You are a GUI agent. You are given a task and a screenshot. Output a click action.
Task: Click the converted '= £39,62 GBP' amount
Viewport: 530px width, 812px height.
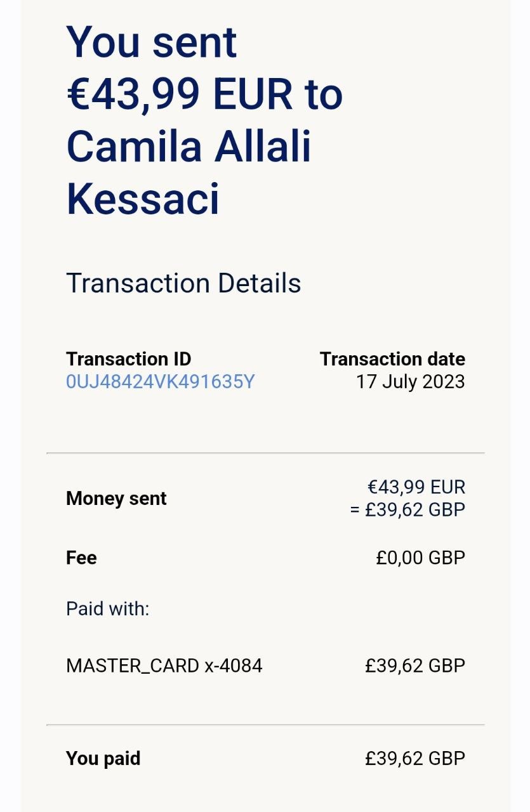(407, 509)
